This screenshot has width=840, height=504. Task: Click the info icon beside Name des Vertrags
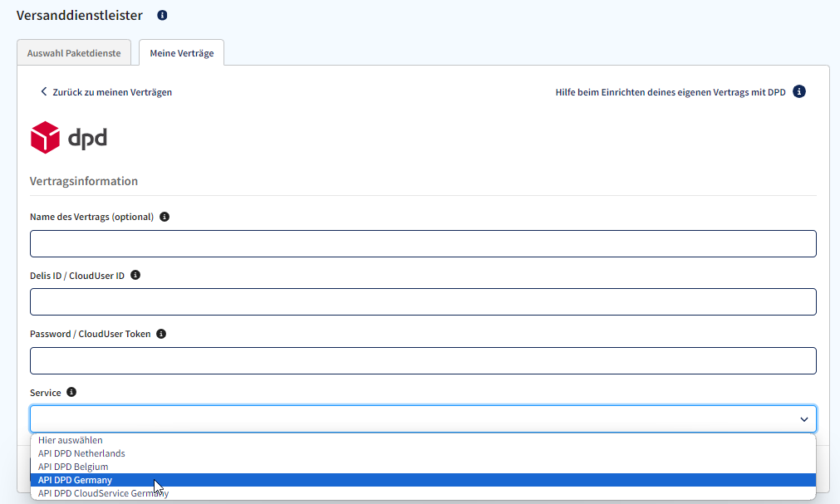click(x=164, y=217)
